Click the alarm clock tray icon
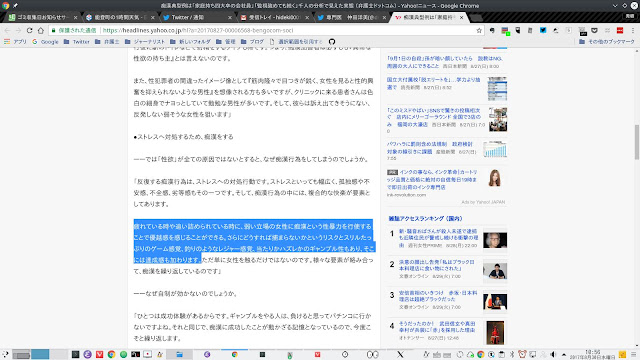The height and width of the screenshot is (360, 640). pos(522,354)
